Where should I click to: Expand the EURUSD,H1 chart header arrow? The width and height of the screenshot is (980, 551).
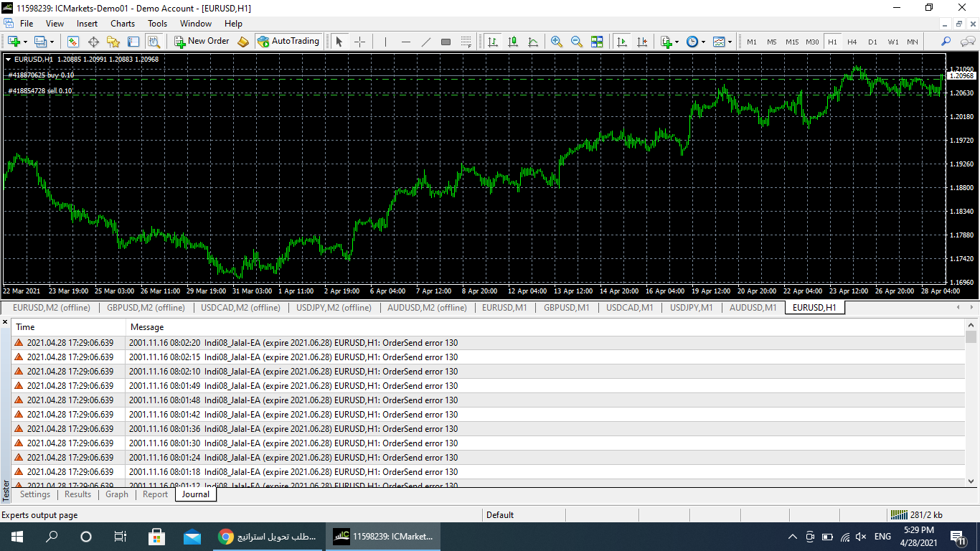(x=8, y=59)
